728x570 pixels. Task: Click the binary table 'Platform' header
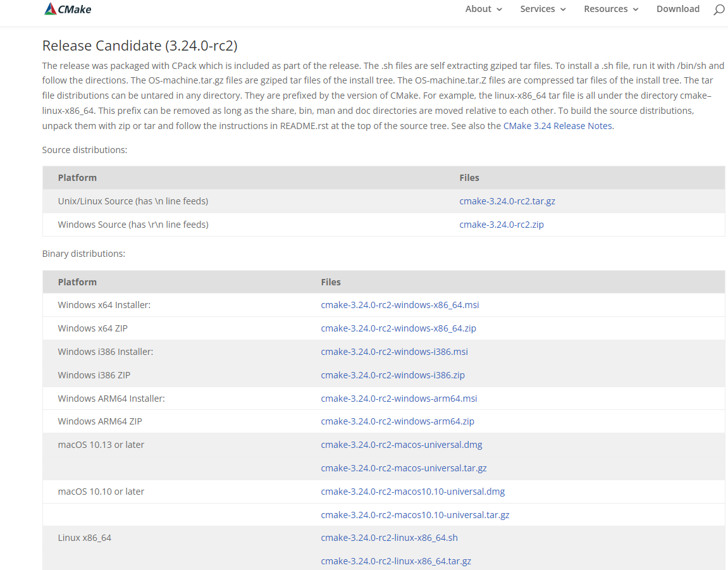[x=77, y=282]
